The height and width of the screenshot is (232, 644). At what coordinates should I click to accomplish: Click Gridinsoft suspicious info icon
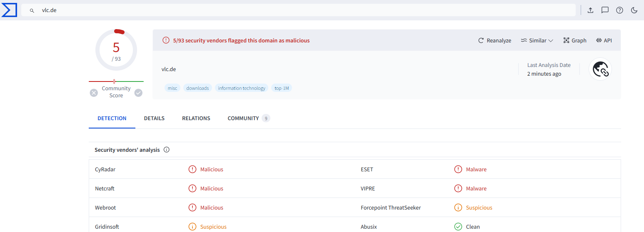tap(192, 227)
